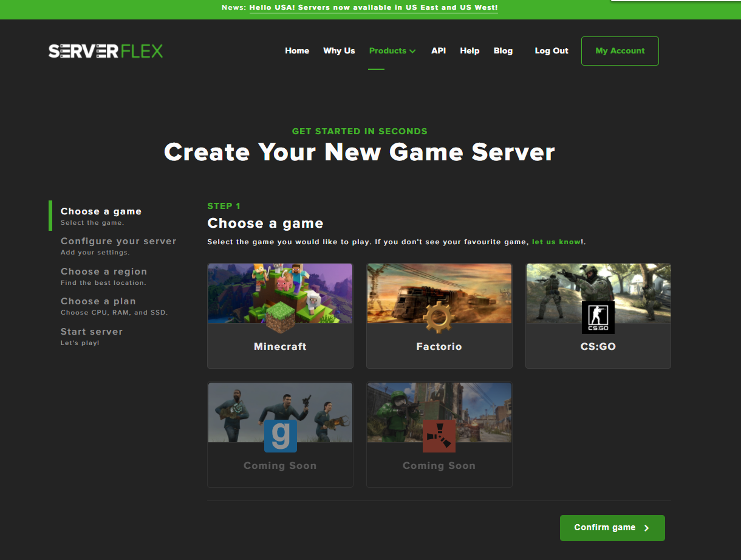Click the arrow in Confirm game button

pyautogui.click(x=647, y=528)
